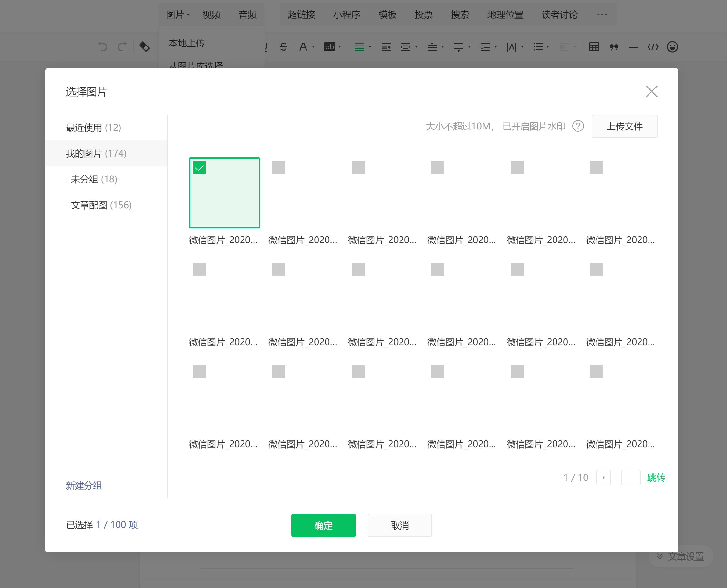Uncheck the green-checked first image
The image size is (727, 588).
[199, 168]
